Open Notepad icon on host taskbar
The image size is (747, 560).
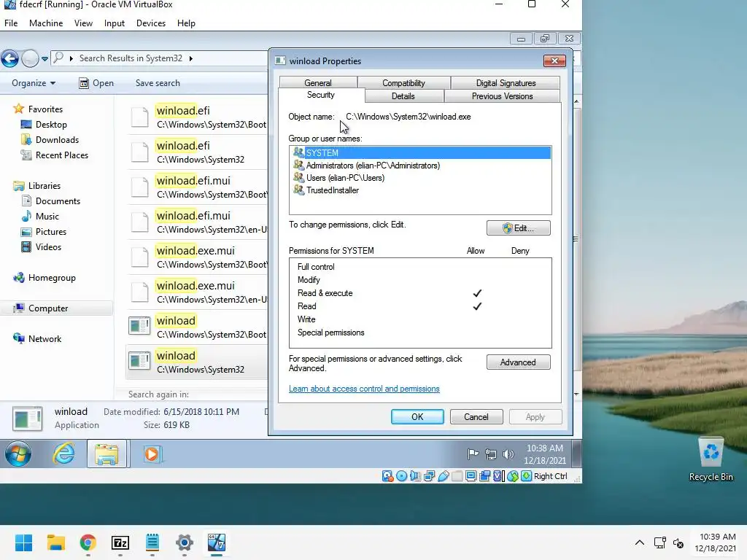[152, 542]
